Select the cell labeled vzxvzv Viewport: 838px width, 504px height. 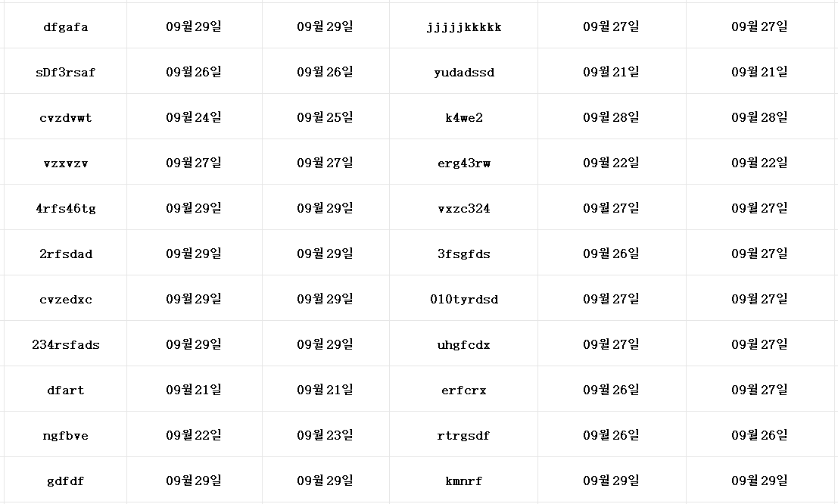(x=66, y=163)
